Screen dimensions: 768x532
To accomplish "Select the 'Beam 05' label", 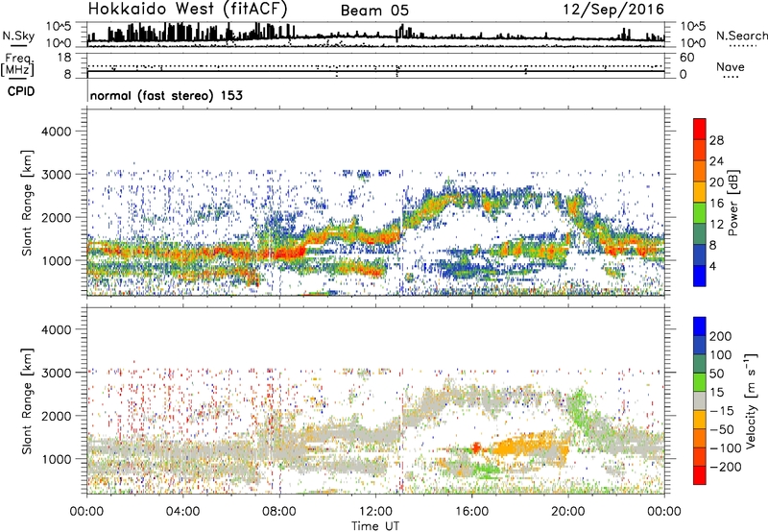I will [374, 11].
